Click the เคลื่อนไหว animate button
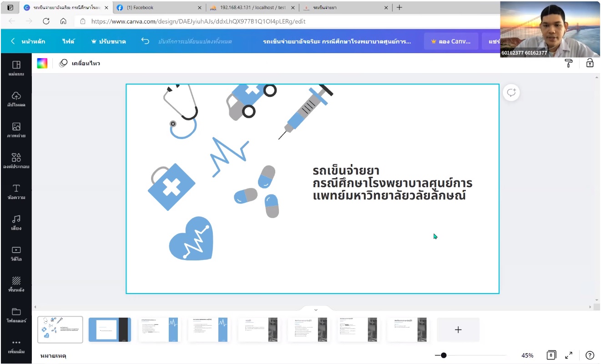The height and width of the screenshot is (364, 601). [x=80, y=63]
